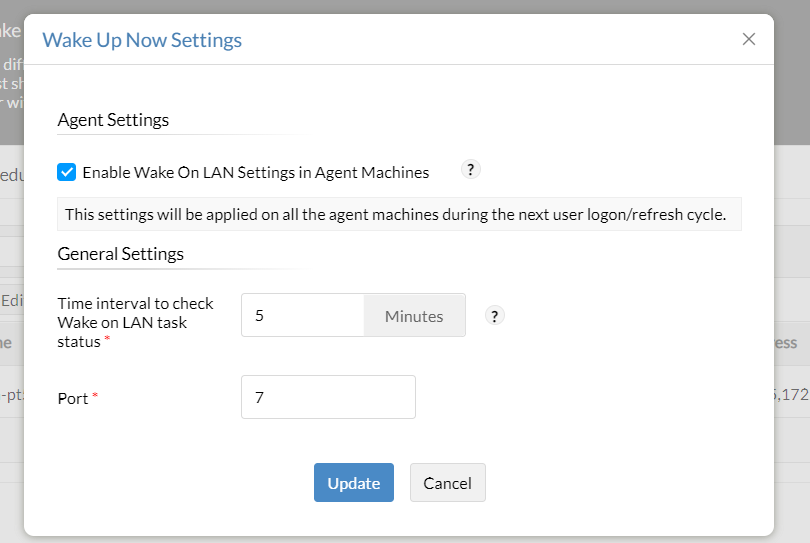Focus the time interval input showing 5

click(x=302, y=316)
